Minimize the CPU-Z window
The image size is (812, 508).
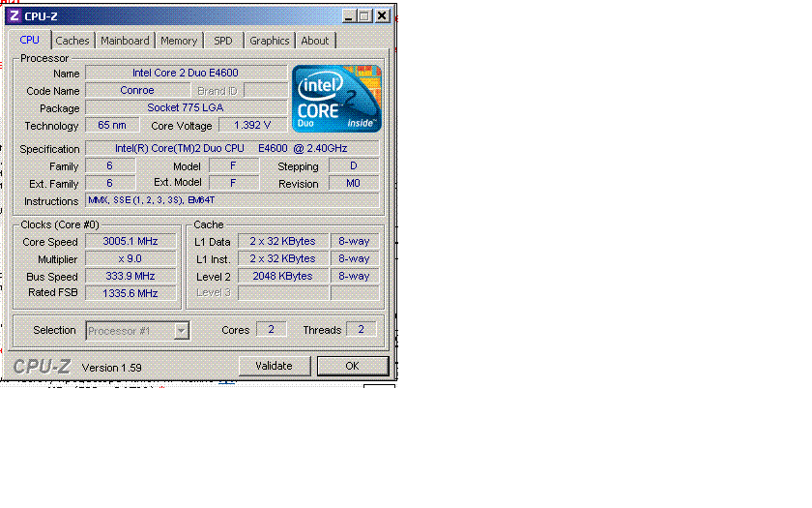pos(349,16)
